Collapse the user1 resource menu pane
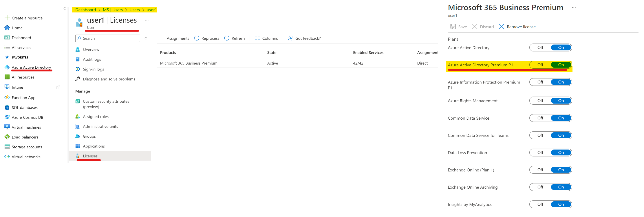644x217 pixels. click(146, 38)
